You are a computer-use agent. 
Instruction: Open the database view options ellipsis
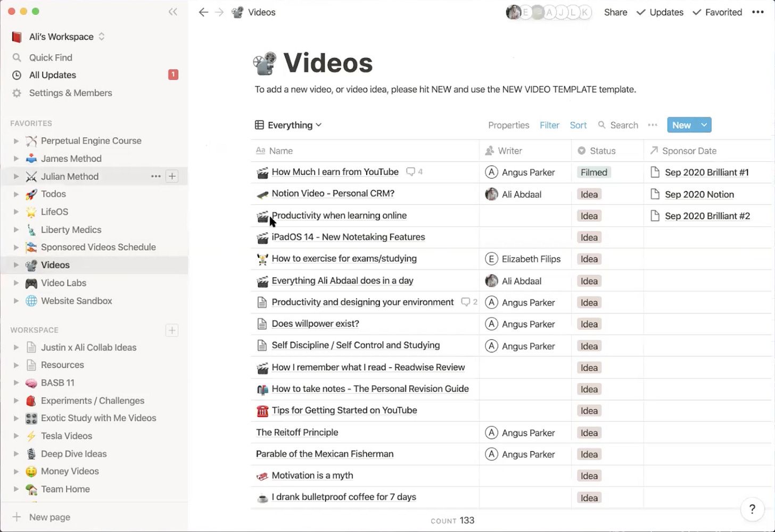(x=653, y=125)
